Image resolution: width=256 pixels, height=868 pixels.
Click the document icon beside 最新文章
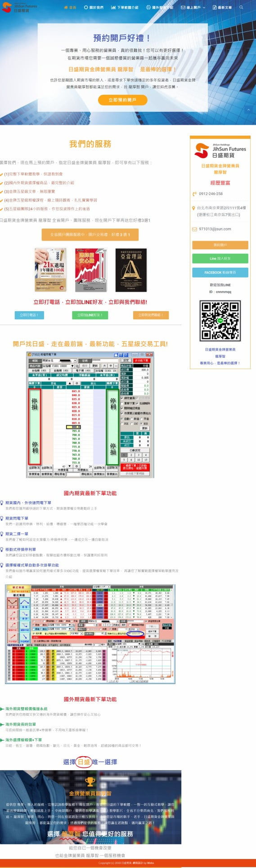(215, 7)
